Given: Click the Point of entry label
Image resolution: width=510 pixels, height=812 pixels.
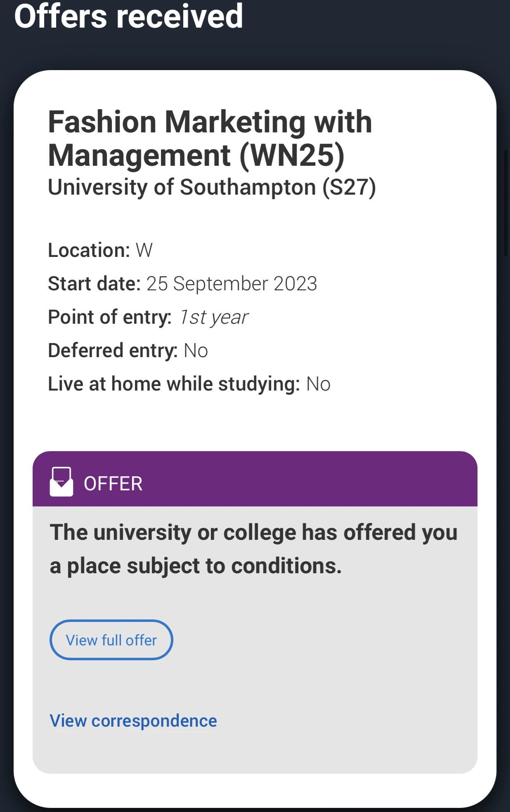Looking at the screenshot, I should pyautogui.click(x=110, y=317).
